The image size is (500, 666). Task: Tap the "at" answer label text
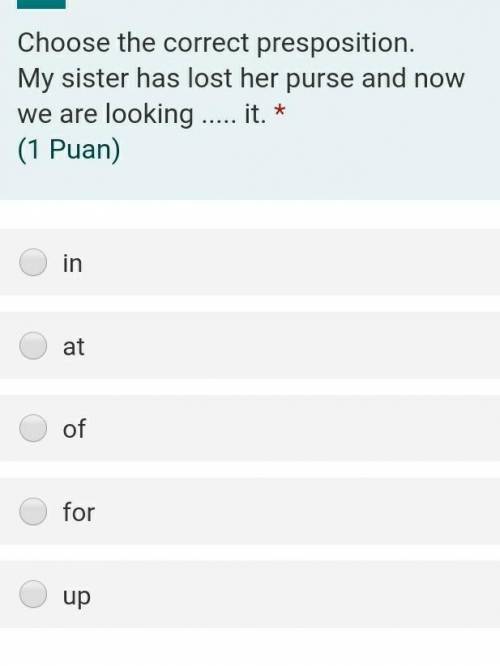(73, 346)
